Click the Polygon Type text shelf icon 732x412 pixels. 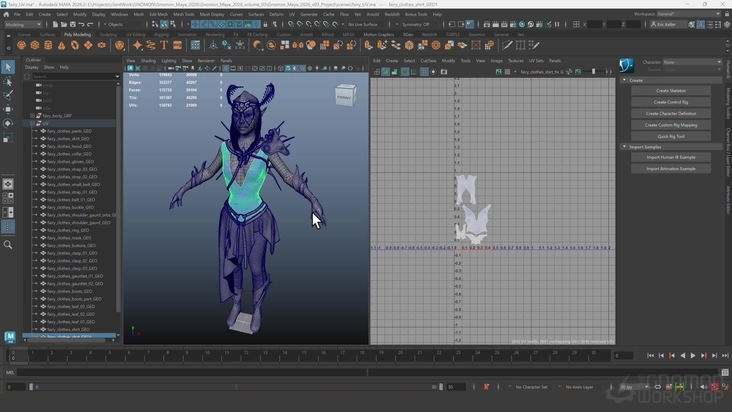(164, 45)
